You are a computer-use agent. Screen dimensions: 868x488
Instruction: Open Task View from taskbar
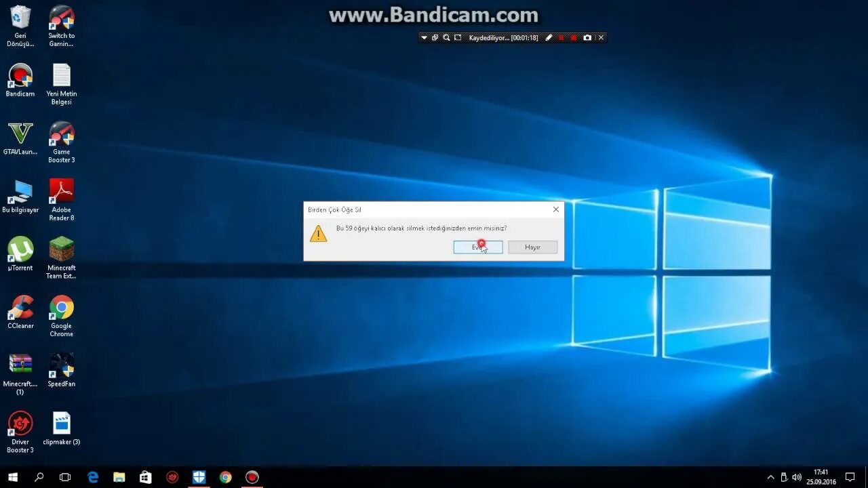click(x=65, y=477)
